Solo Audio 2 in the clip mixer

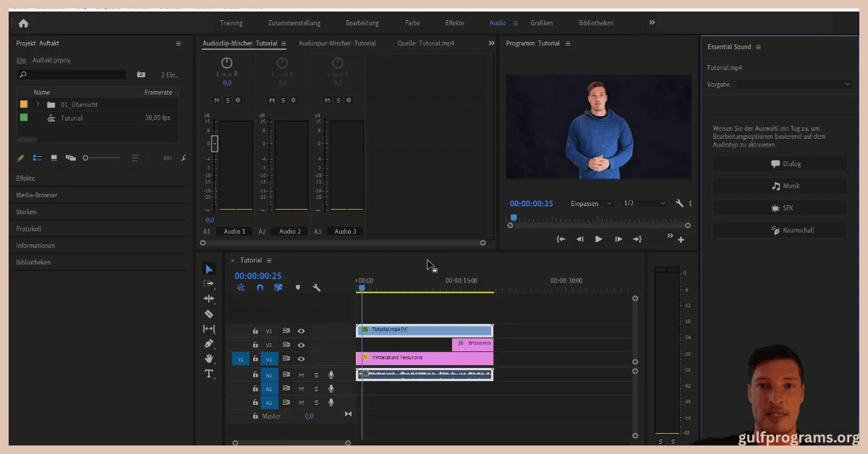tap(283, 100)
